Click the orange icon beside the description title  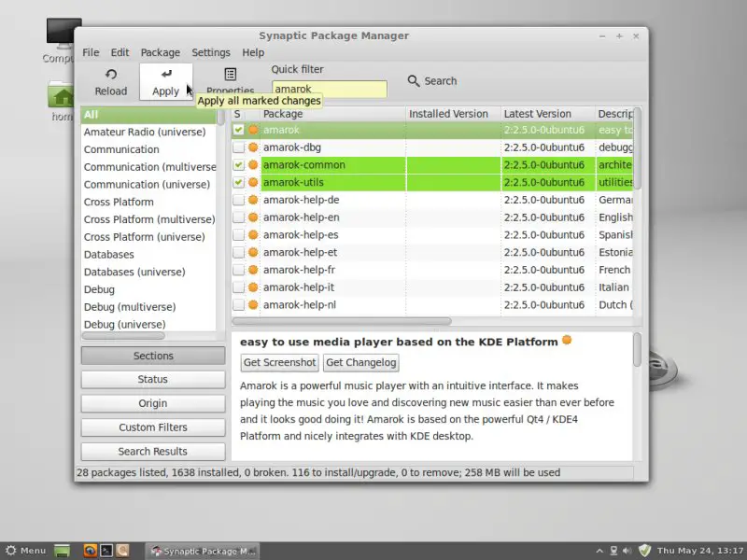(x=567, y=340)
